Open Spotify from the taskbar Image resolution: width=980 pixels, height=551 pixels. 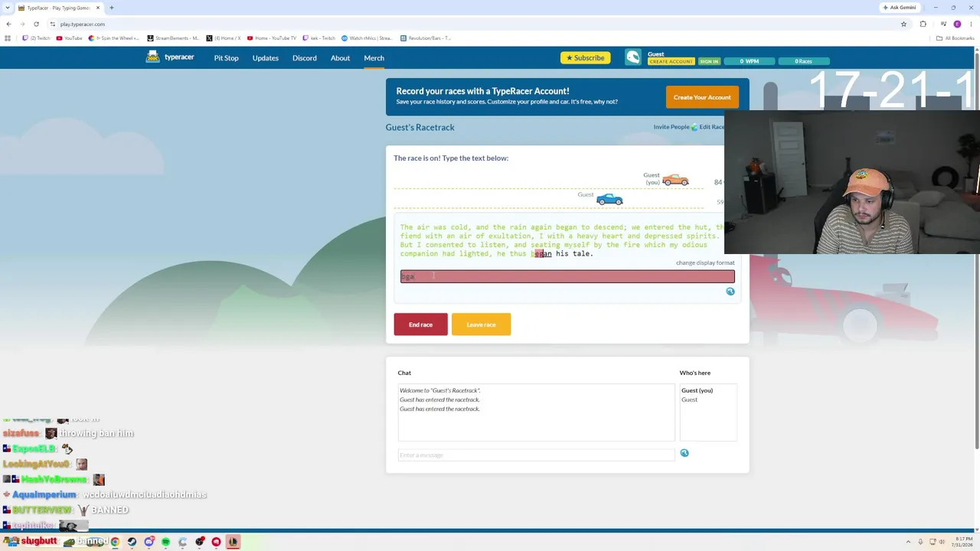pyautogui.click(x=165, y=542)
